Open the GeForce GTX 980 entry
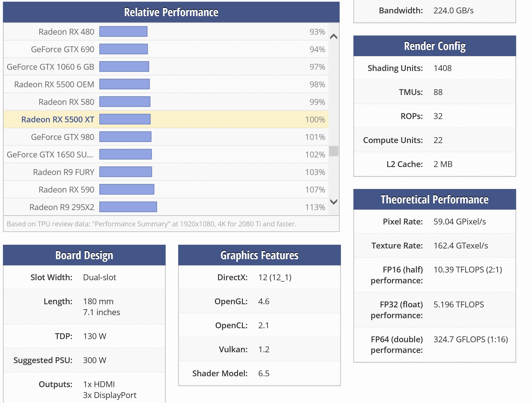The width and height of the screenshot is (532, 403). [63, 137]
